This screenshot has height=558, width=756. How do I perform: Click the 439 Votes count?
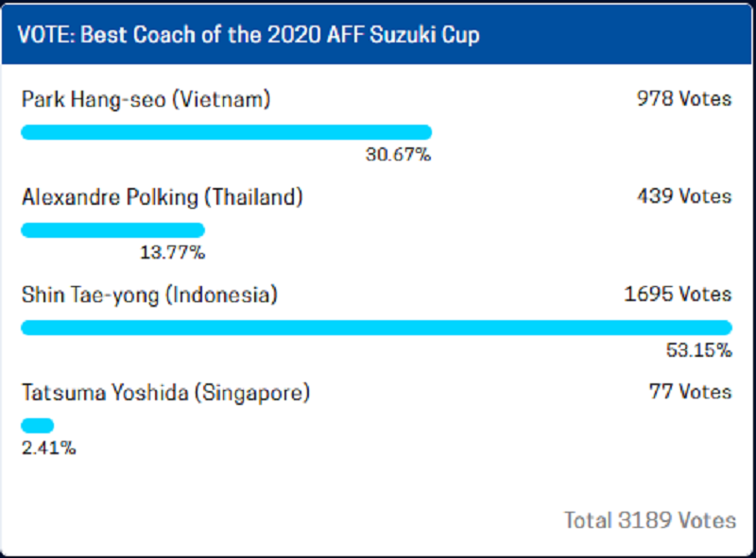click(x=684, y=196)
